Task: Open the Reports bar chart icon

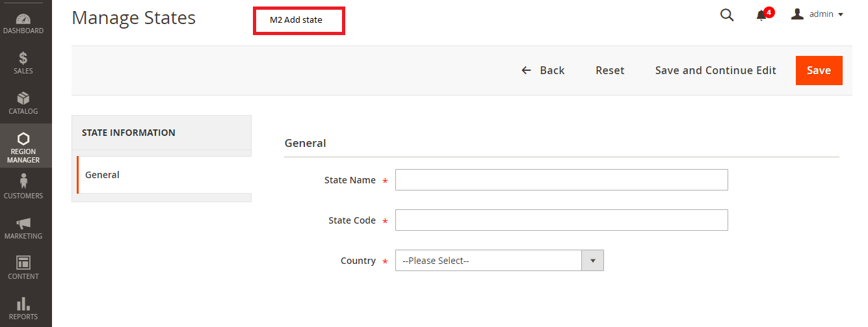Action: pos(23,303)
